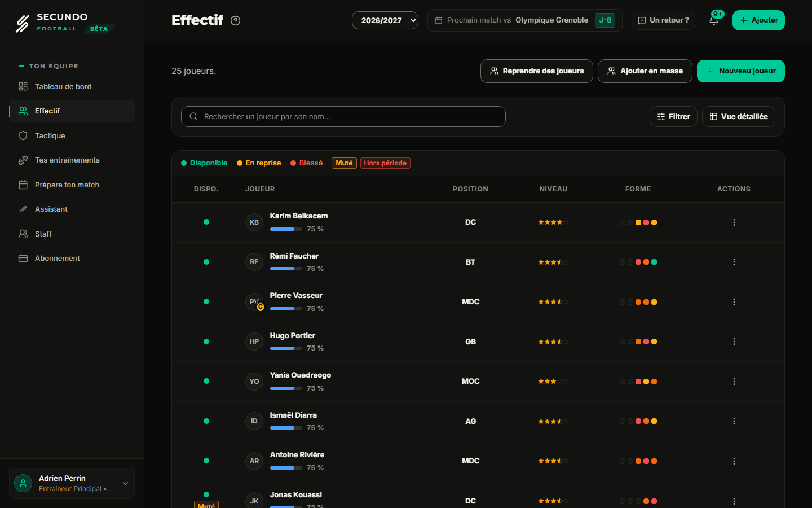Click the RF avatar of Rémi Faucher
Screen dimensions: 812x508
pyautogui.click(x=254, y=262)
